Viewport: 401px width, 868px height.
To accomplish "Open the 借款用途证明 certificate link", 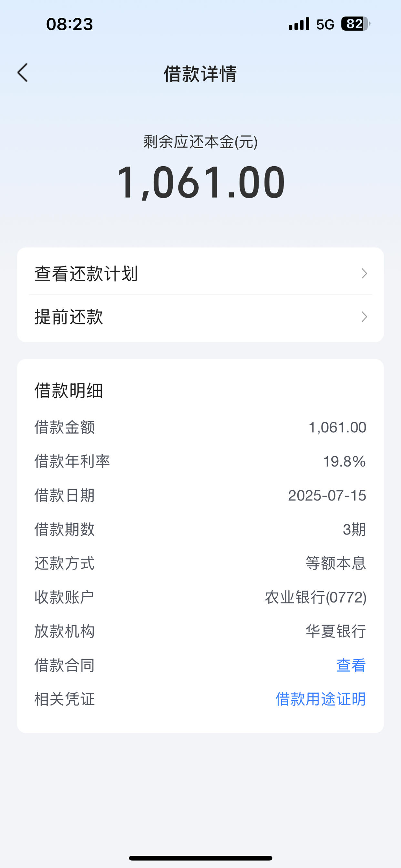I will [x=321, y=699].
